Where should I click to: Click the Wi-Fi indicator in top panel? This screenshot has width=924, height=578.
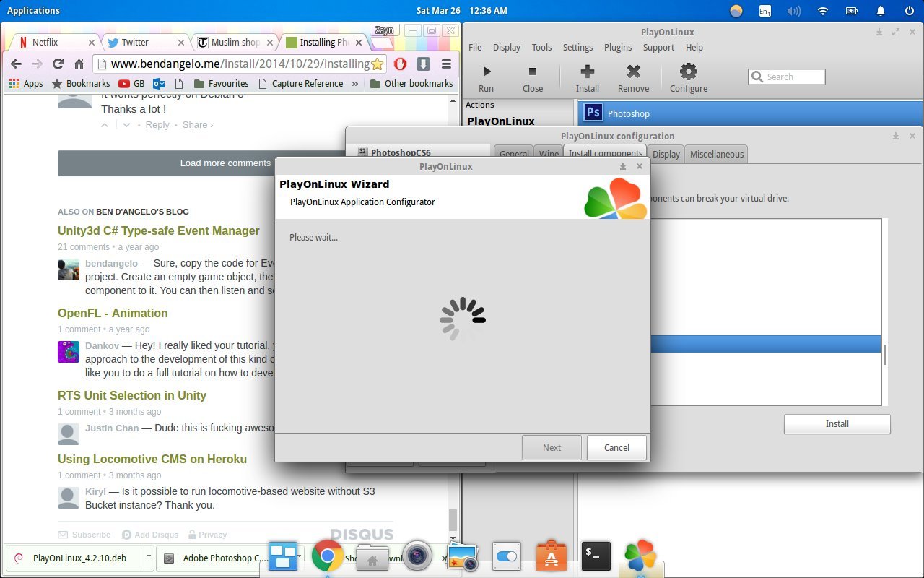(823, 11)
